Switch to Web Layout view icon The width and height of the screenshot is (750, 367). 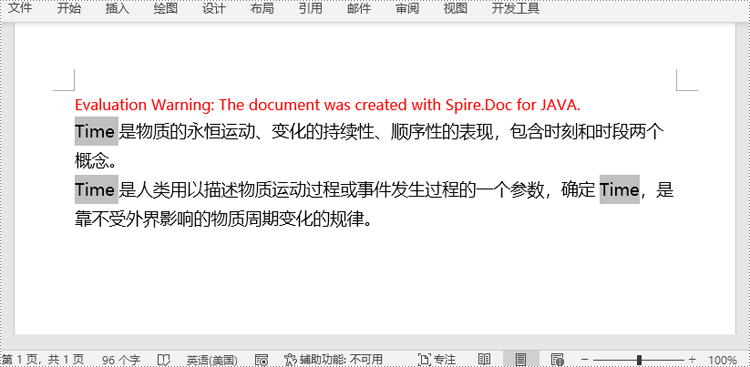pyautogui.click(x=557, y=359)
